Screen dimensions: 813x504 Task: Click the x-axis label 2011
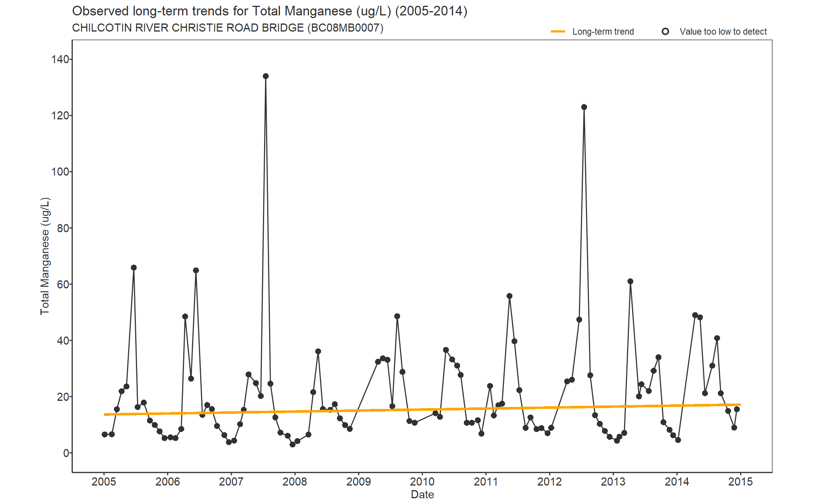486,482
